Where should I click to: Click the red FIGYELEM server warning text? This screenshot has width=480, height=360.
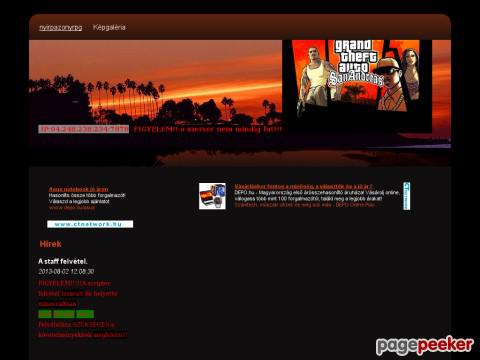point(208,129)
